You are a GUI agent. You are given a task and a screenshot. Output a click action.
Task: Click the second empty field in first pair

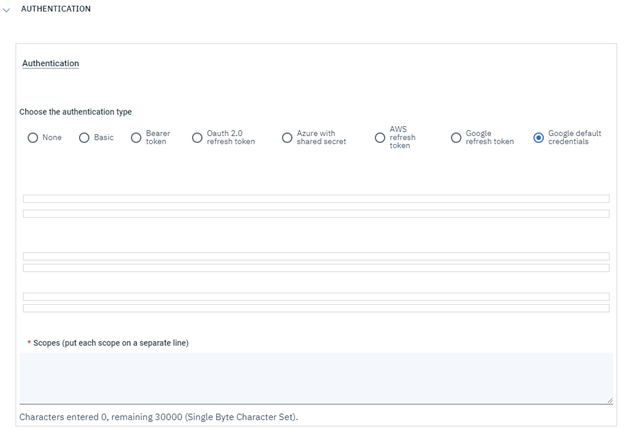tap(316, 214)
